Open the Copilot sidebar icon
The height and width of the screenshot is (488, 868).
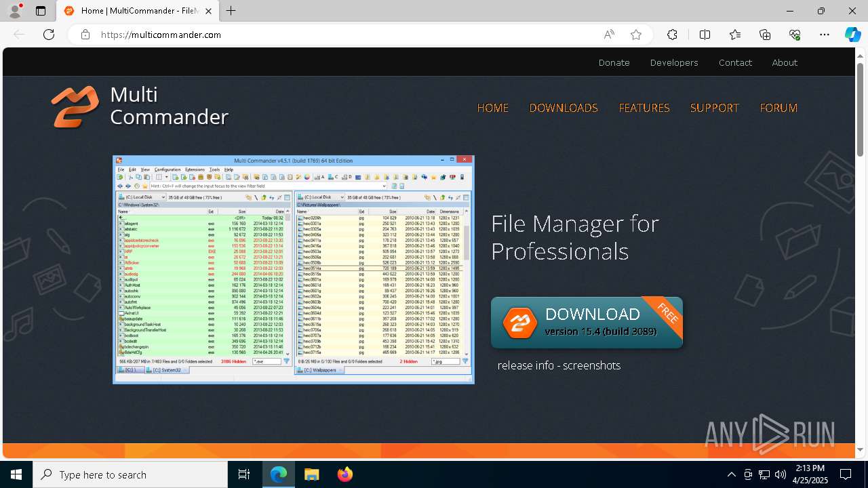pyautogui.click(x=852, y=35)
